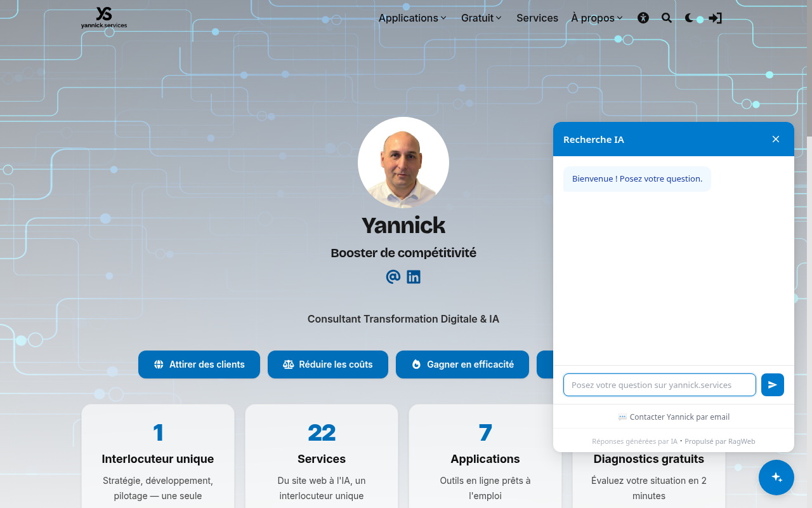Click the yannick.services logo
Viewport: 812px width, 508px height.
tap(104, 18)
